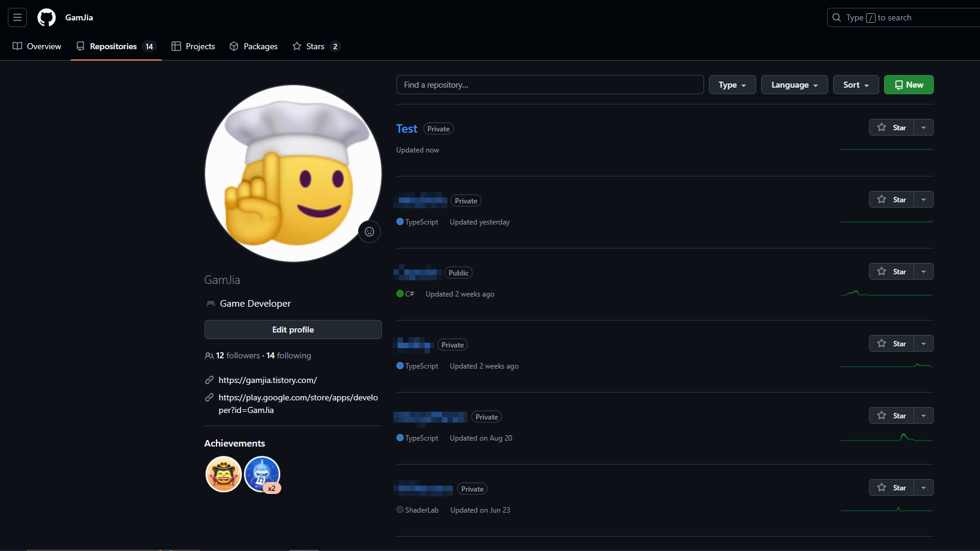Expand star dropdown for C# repository
The height and width of the screenshot is (551, 980).
pyautogui.click(x=924, y=271)
